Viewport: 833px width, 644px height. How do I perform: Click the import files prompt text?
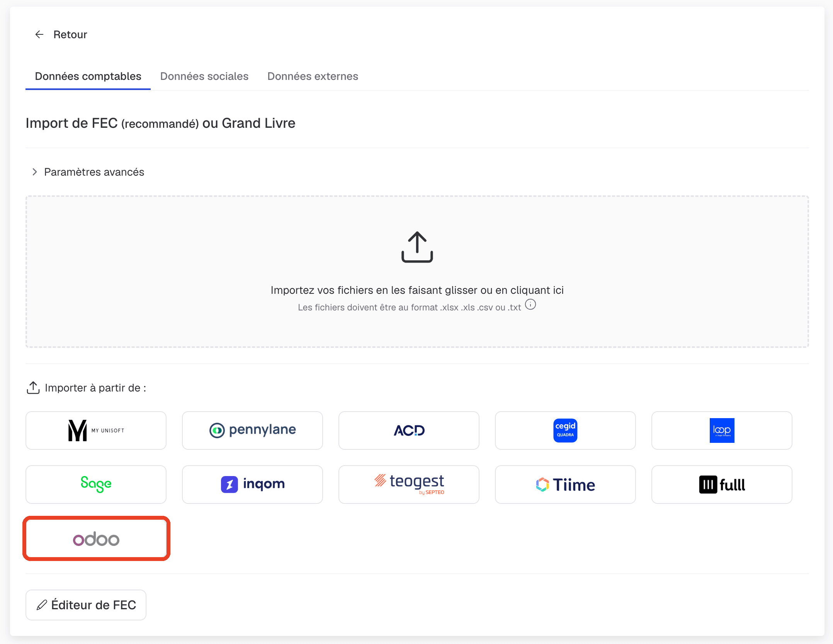(417, 290)
